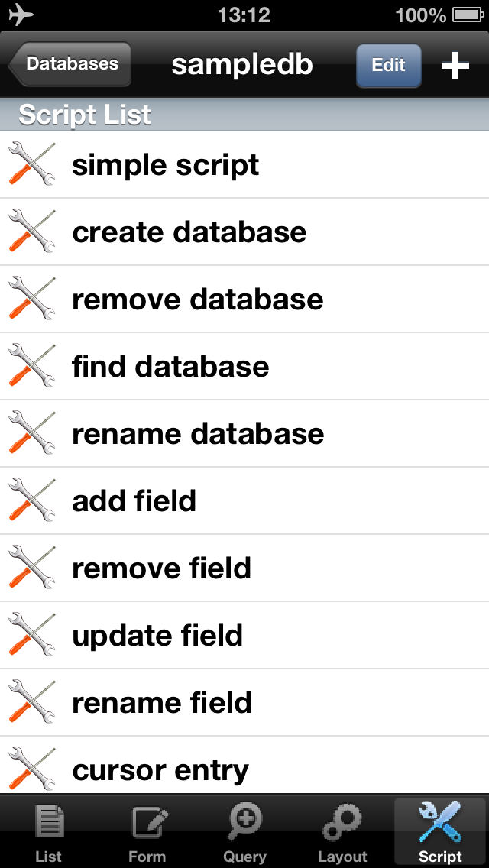Select the Script tab
The width and height of the screenshot is (489, 868).
tap(440, 833)
